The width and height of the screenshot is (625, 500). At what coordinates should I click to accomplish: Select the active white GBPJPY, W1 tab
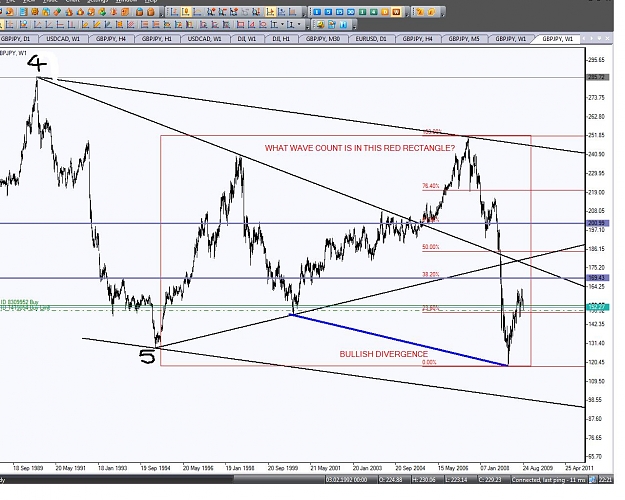pyautogui.click(x=557, y=39)
